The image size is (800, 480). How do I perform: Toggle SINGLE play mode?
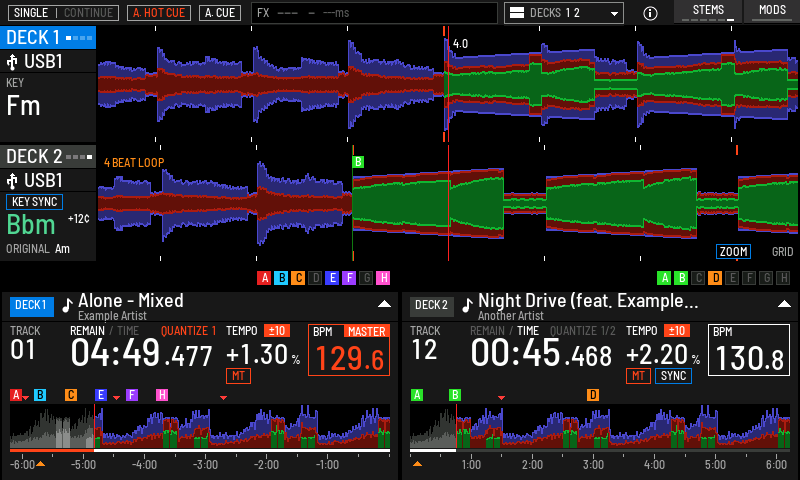(x=31, y=13)
